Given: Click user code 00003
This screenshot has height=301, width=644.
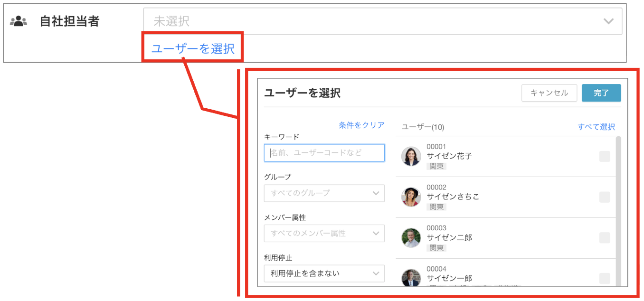Looking at the screenshot, I should coord(436,228).
